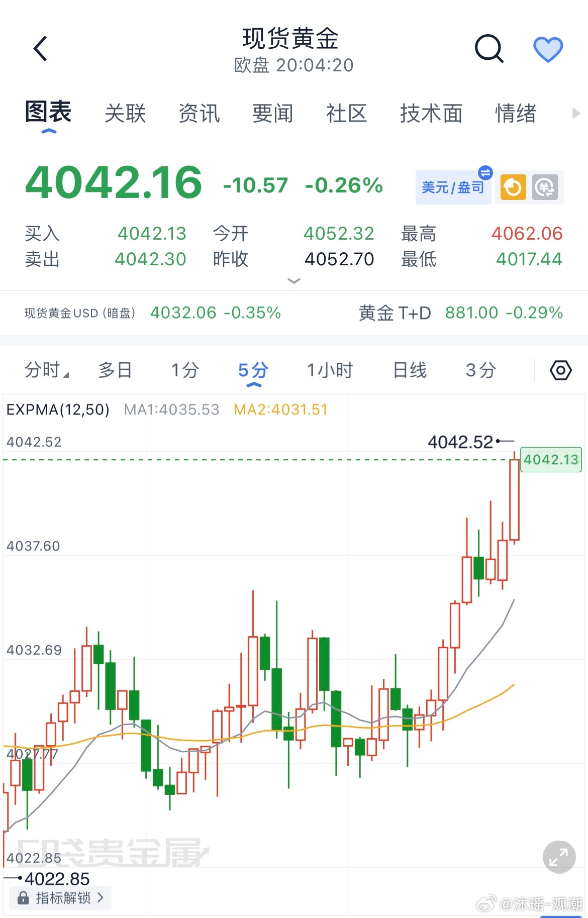Open 现货黄金USD (暗盘) quote
Screen dimensions: 588x918
click(153, 313)
